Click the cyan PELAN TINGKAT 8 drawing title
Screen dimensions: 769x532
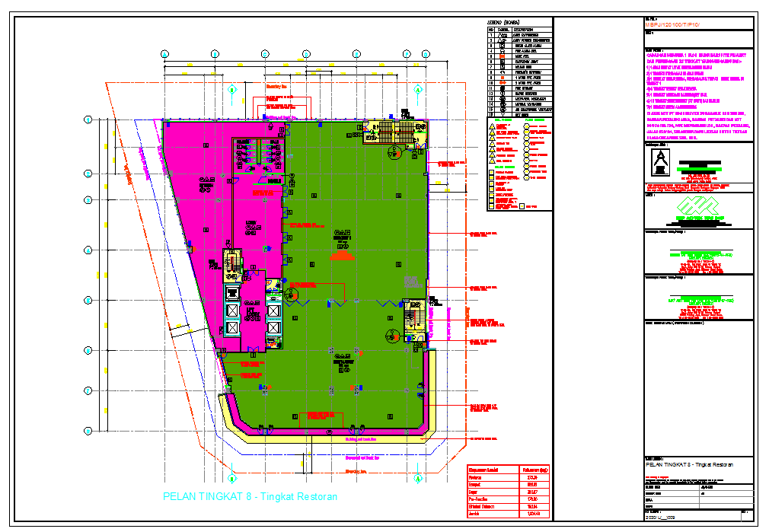point(250,497)
